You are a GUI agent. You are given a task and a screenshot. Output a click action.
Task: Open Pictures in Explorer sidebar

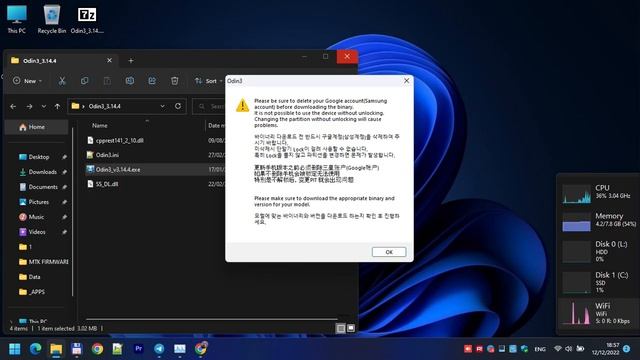point(38,202)
